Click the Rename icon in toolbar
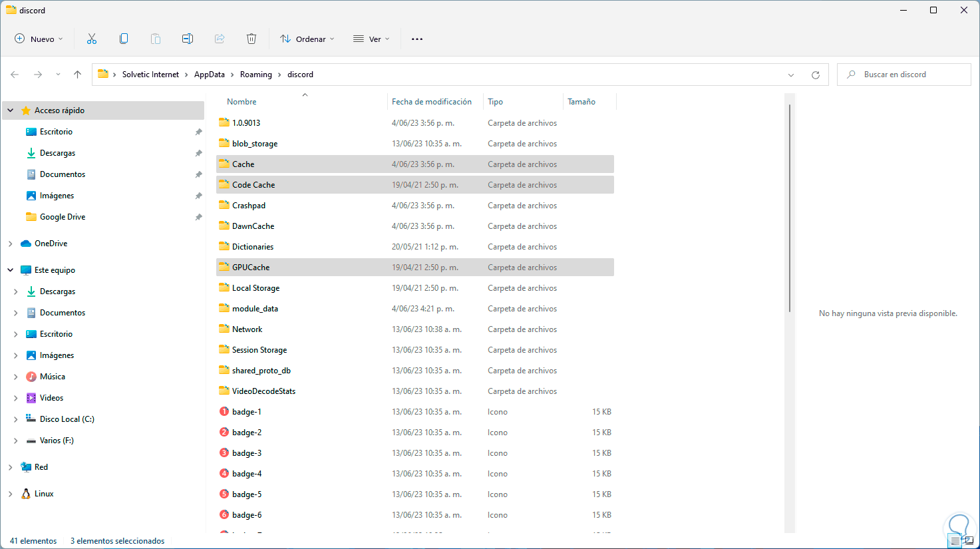 click(188, 39)
